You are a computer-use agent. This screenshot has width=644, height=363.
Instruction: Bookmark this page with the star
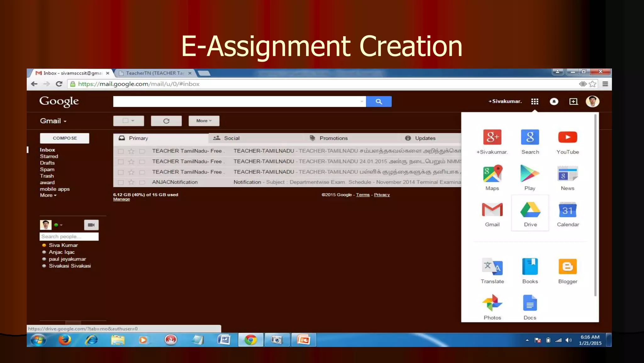click(x=592, y=84)
